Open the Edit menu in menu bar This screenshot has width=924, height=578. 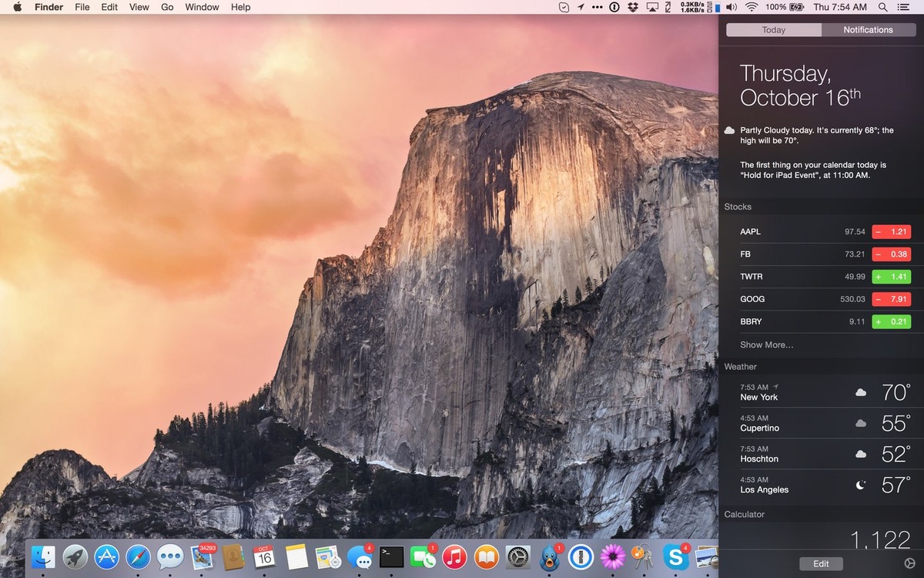coord(109,7)
